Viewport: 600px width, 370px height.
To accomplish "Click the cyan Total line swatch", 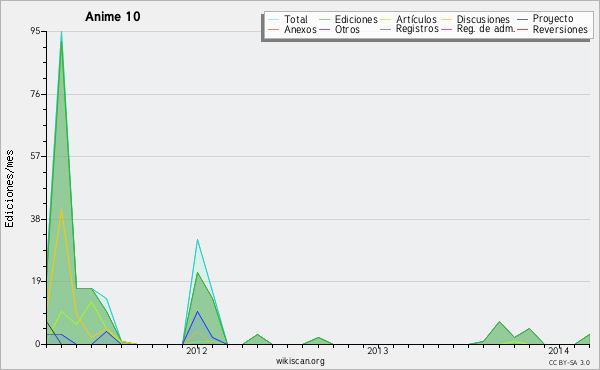I will click(273, 19).
